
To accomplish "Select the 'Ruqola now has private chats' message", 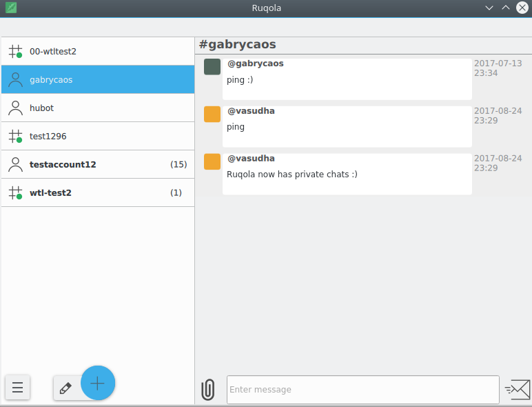I will [292, 175].
